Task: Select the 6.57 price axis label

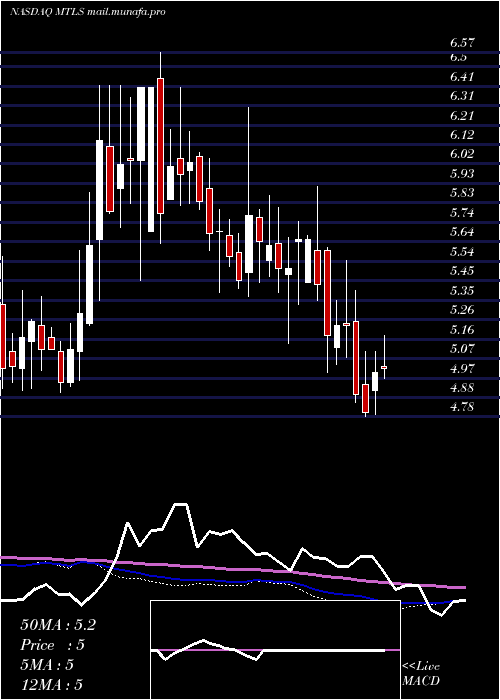Action: pyautogui.click(x=462, y=43)
